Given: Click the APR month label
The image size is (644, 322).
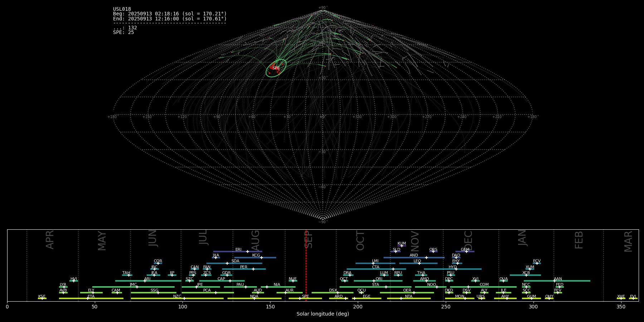Looking at the screenshot, I should click(x=50, y=240).
